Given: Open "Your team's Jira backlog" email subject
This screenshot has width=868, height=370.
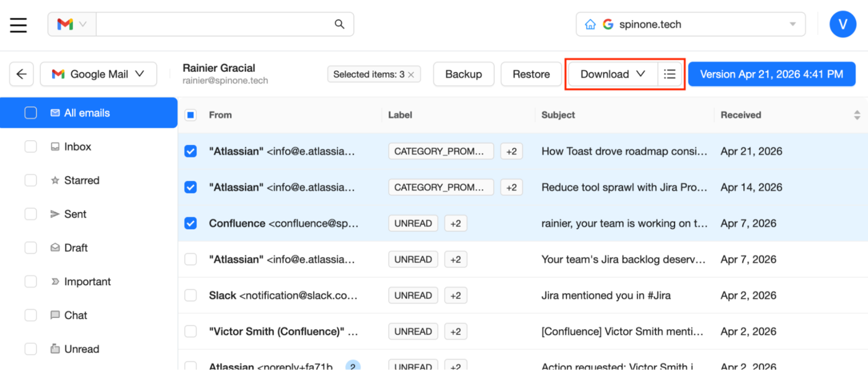Looking at the screenshot, I should coord(624,260).
